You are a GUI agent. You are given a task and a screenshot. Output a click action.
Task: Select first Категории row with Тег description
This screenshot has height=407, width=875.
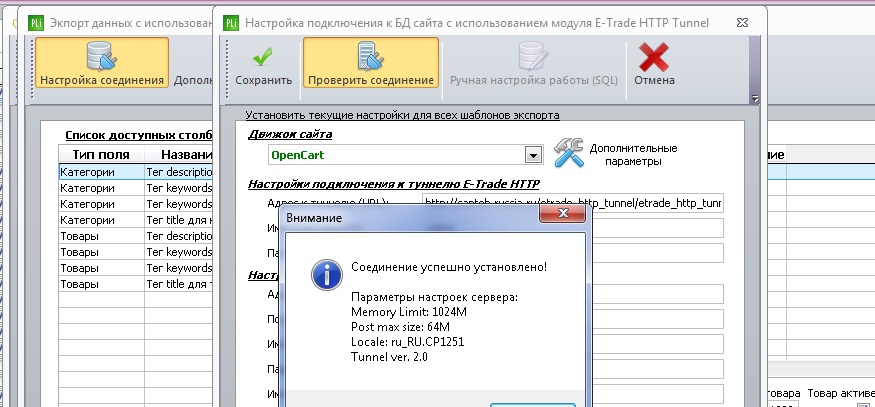(x=135, y=172)
